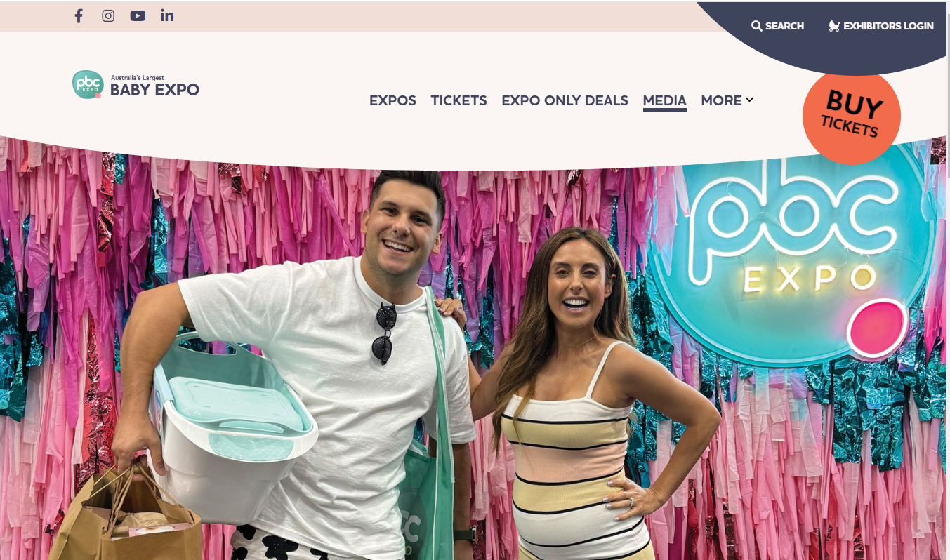
Task: Open the EXPOS menu item
Action: coord(392,100)
